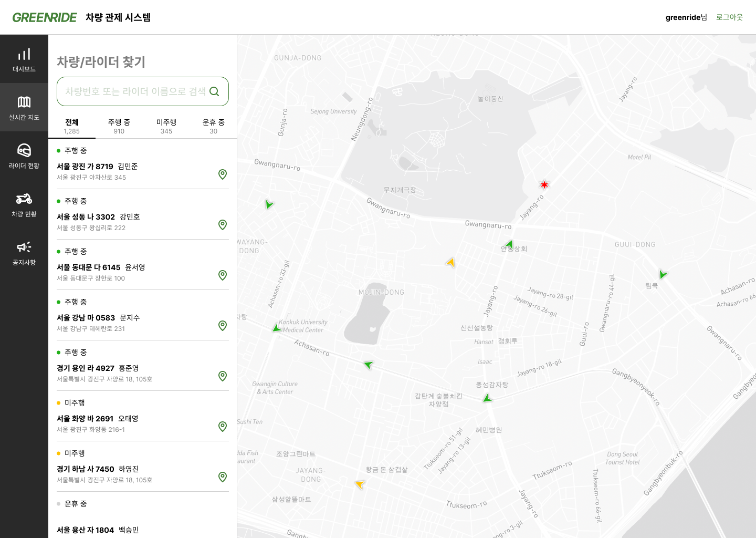
Task: Open 라이더 현황 helmet icon
Action: point(24,156)
